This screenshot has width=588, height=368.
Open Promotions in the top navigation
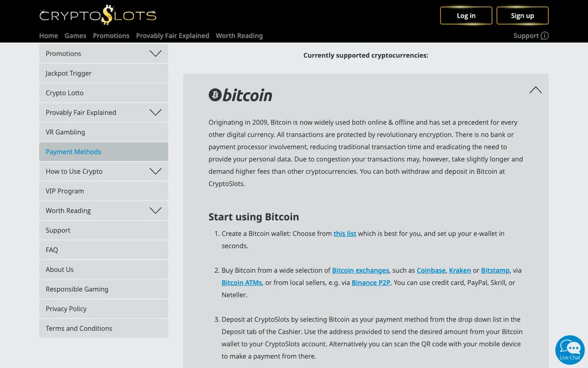coord(111,36)
